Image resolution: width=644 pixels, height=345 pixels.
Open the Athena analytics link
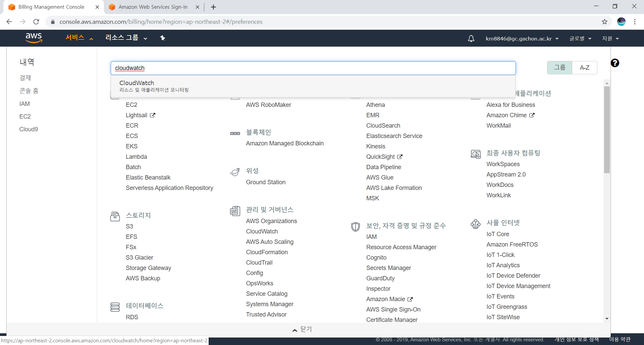click(x=376, y=105)
